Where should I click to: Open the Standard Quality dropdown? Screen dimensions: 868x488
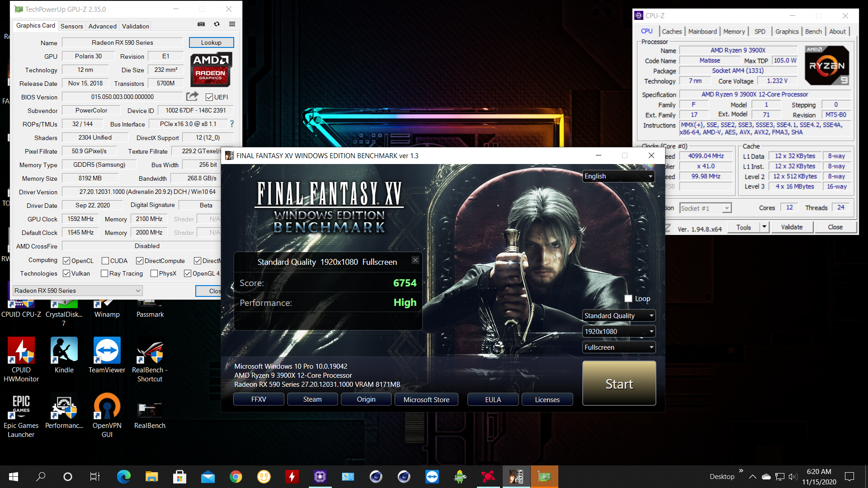pos(618,316)
